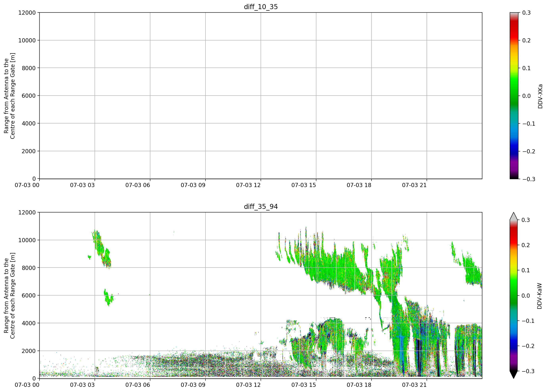
Task: Click the 12000 y-tick in diff_35_94 plot
Action: [x=27, y=212]
